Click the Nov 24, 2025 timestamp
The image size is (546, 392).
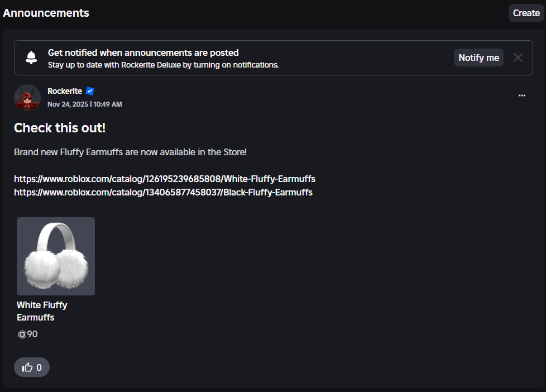[x=84, y=104]
